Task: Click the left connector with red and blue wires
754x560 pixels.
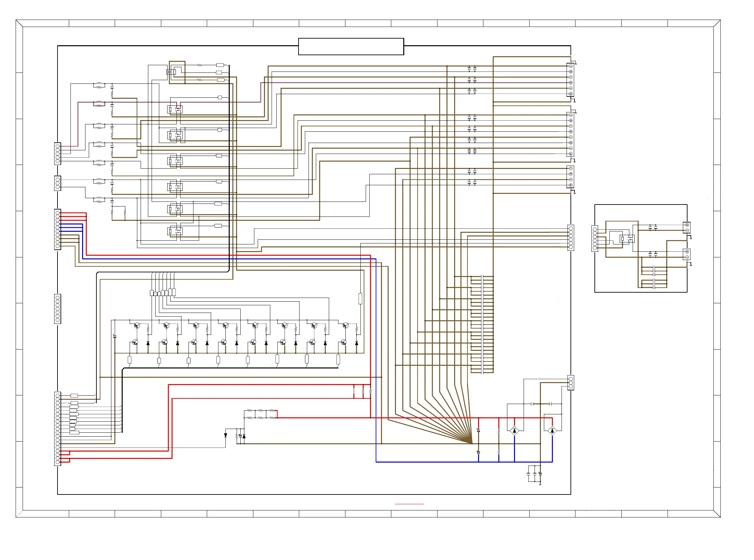Action: [x=58, y=229]
